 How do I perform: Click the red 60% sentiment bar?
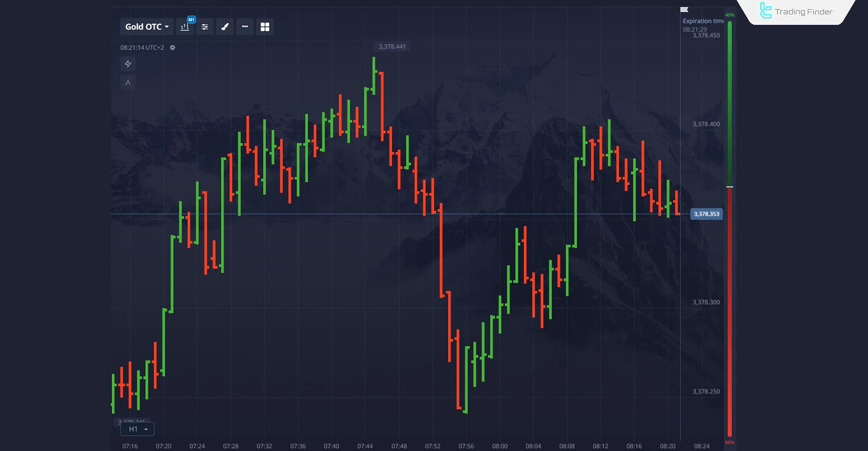point(730,312)
